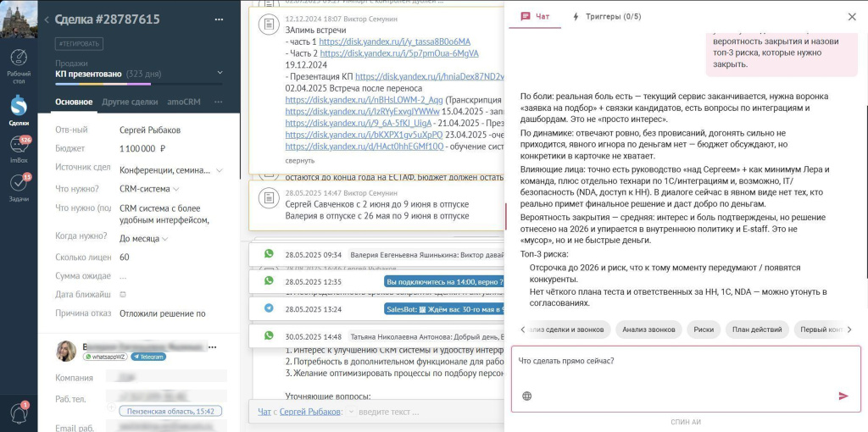Go back using arrow beside Сделка title
Viewport: 868px width, 432px height.
tap(47, 20)
